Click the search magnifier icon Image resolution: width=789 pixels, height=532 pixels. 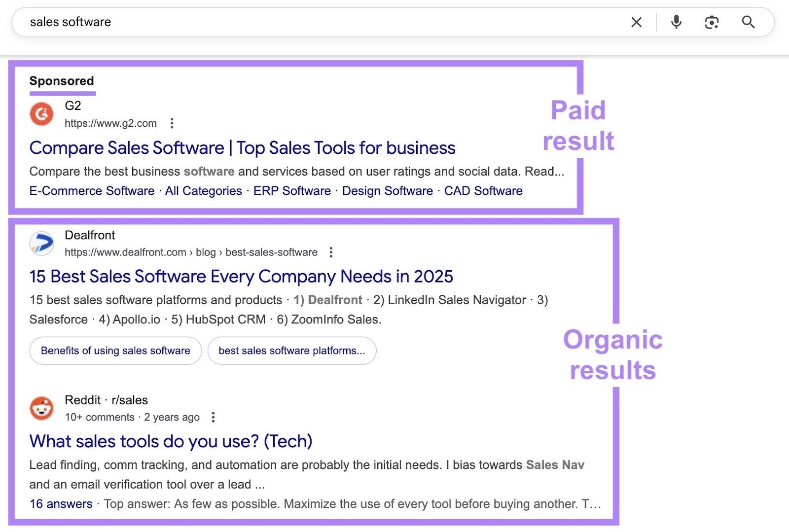click(x=748, y=22)
